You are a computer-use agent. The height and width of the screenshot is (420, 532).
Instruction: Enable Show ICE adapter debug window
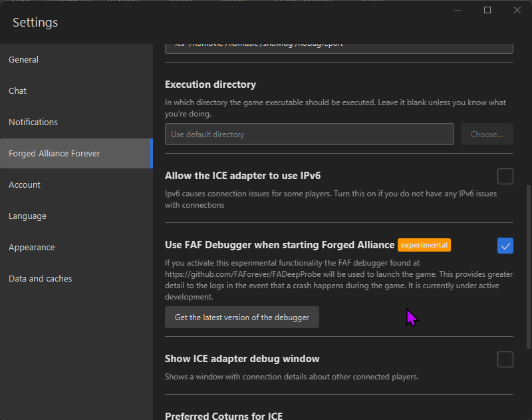click(x=505, y=359)
